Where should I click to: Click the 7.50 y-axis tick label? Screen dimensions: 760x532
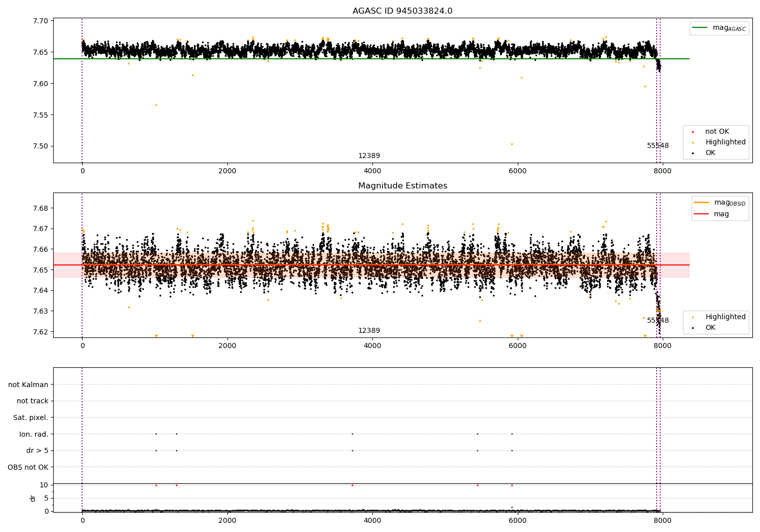click(x=41, y=146)
